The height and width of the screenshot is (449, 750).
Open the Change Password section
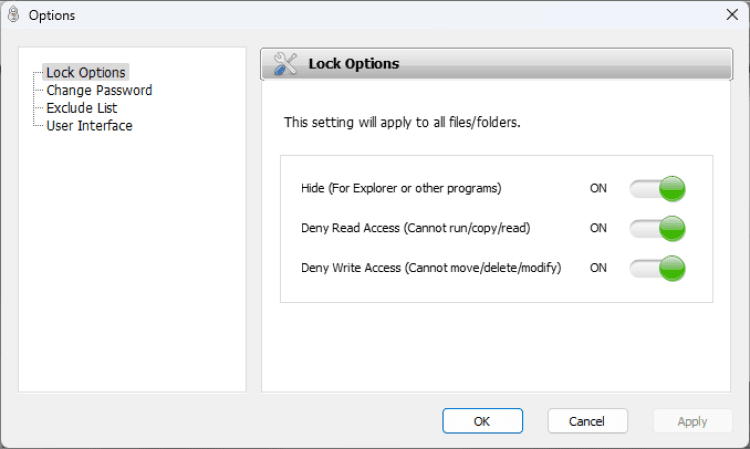point(99,90)
